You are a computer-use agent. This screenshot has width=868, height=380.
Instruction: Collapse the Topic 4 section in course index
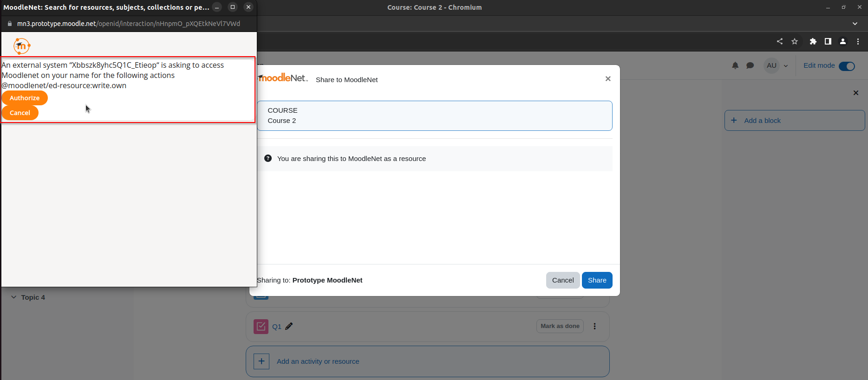(x=13, y=297)
